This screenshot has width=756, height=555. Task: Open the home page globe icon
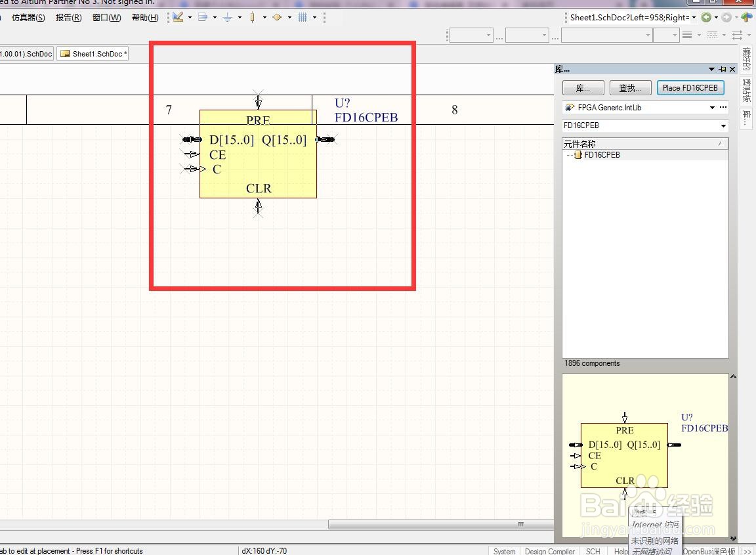click(746, 17)
